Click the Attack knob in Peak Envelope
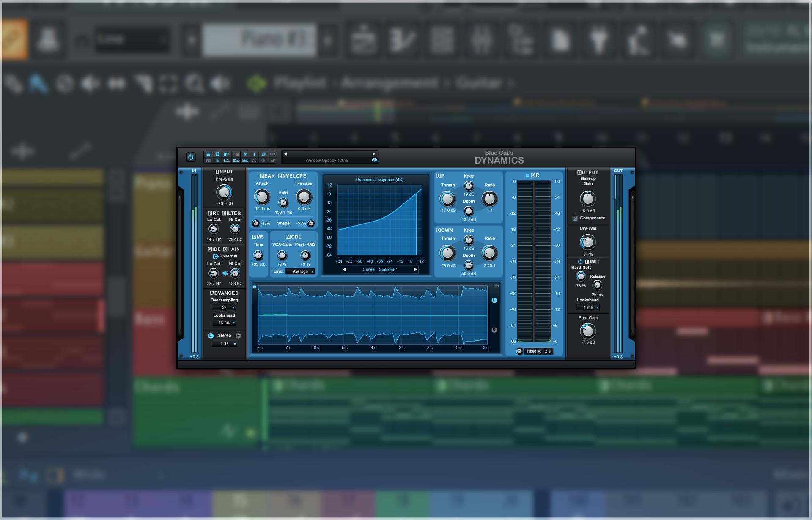Screen dimensions: 812x520 click(262, 197)
